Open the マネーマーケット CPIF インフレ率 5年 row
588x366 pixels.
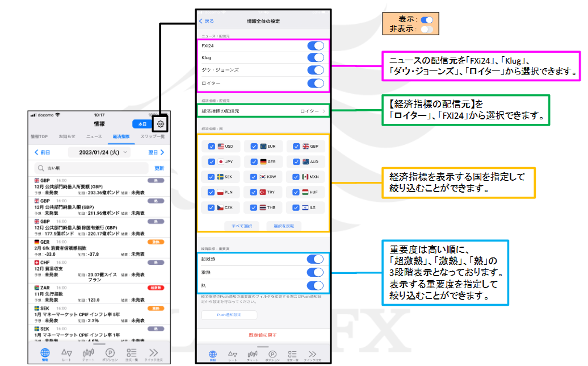99,315
